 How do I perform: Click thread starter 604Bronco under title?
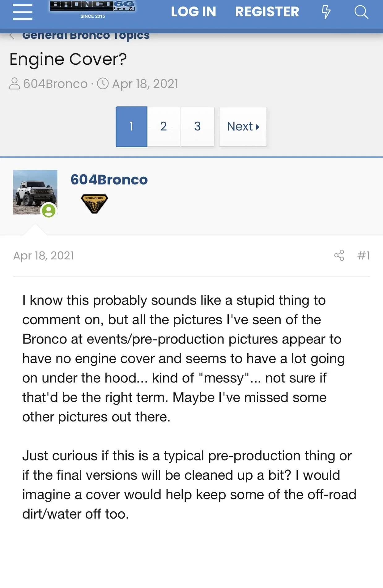(55, 84)
